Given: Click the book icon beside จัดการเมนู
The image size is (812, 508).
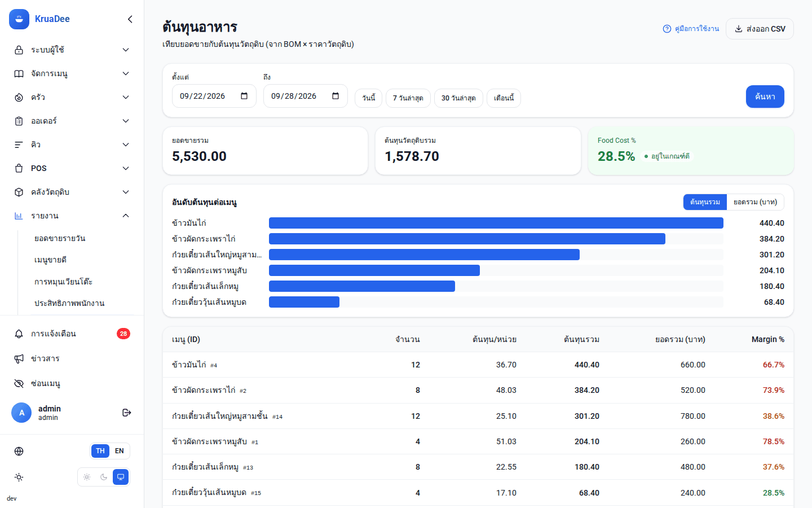Looking at the screenshot, I should (19, 73).
